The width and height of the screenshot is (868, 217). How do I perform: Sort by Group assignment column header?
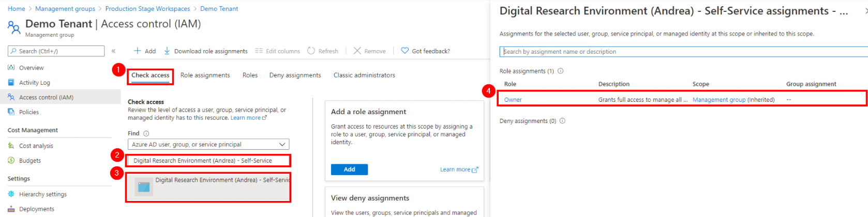811,84
